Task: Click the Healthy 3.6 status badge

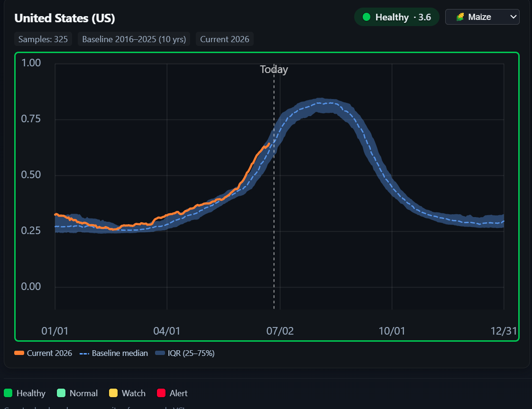Action: coord(396,17)
